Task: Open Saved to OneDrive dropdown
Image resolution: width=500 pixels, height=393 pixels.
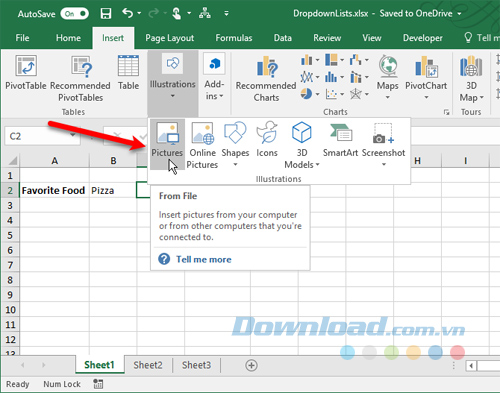Action: (x=459, y=14)
